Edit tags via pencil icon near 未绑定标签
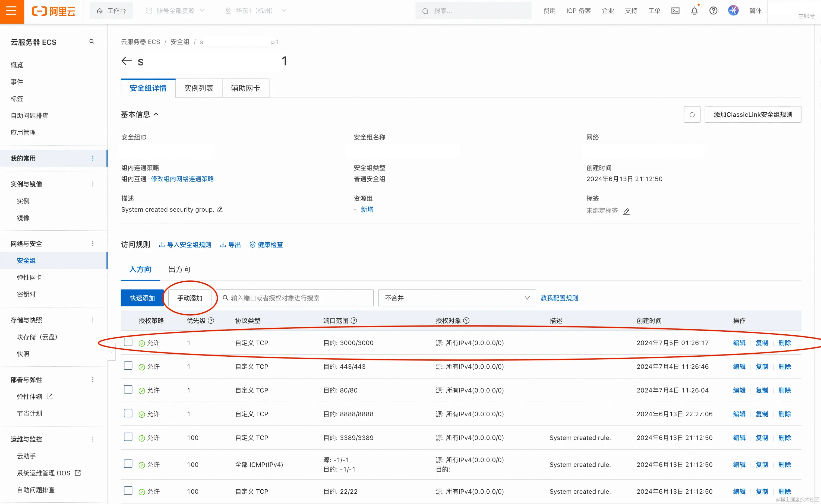 pyautogui.click(x=627, y=211)
